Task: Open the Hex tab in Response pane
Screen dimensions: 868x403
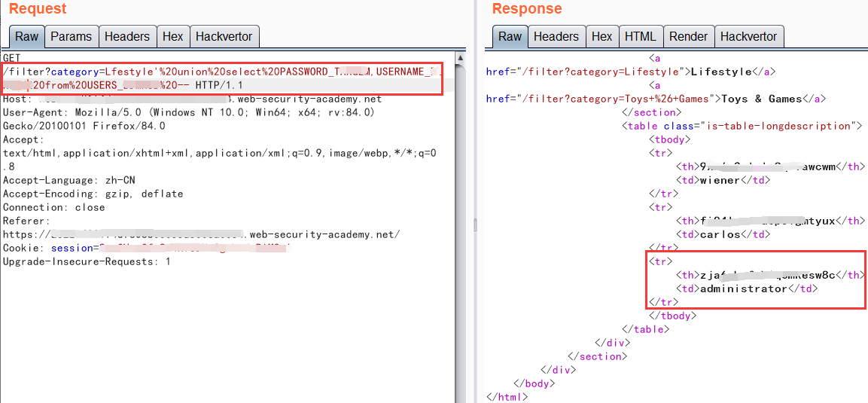Action: [x=602, y=36]
